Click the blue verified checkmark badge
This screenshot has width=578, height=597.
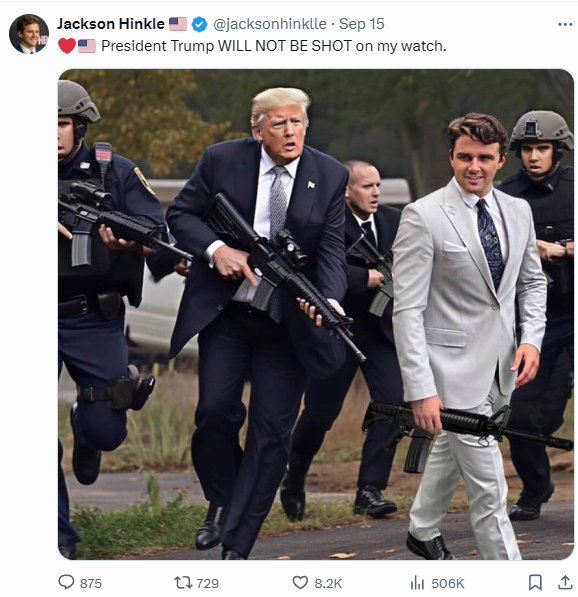[x=199, y=24]
